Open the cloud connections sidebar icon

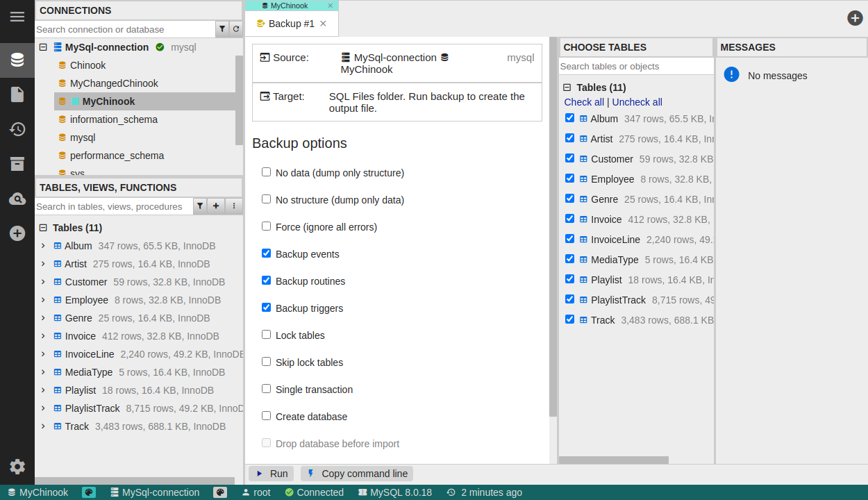[17, 199]
